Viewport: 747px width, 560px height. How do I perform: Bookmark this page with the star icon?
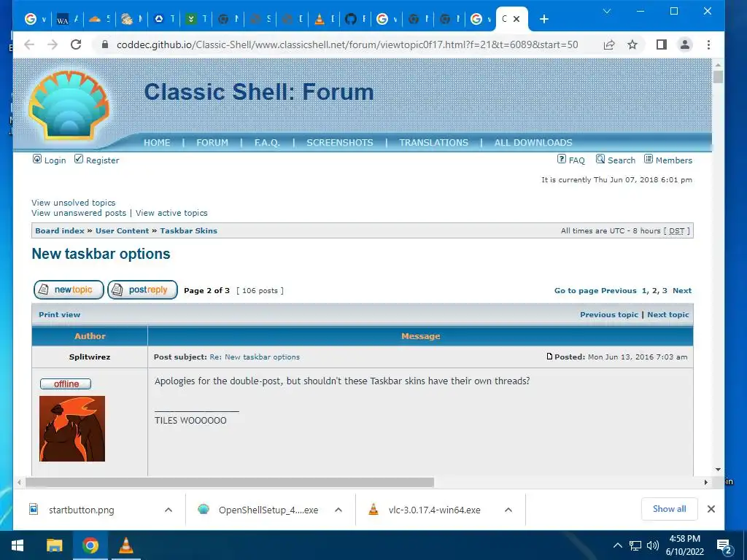pyautogui.click(x=632, y=44)
